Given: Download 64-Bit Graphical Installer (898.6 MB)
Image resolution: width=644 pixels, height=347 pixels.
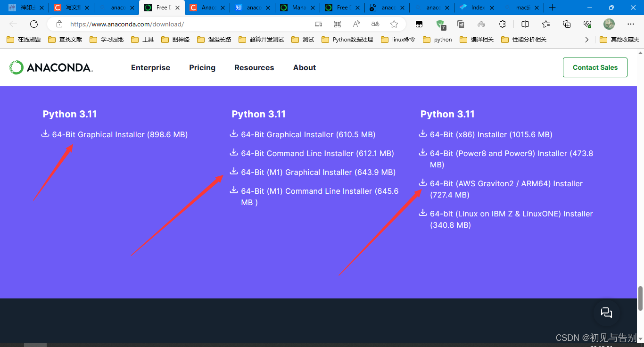Looking at the screenshot, I should pyautogui.click(x=120, y=134).
